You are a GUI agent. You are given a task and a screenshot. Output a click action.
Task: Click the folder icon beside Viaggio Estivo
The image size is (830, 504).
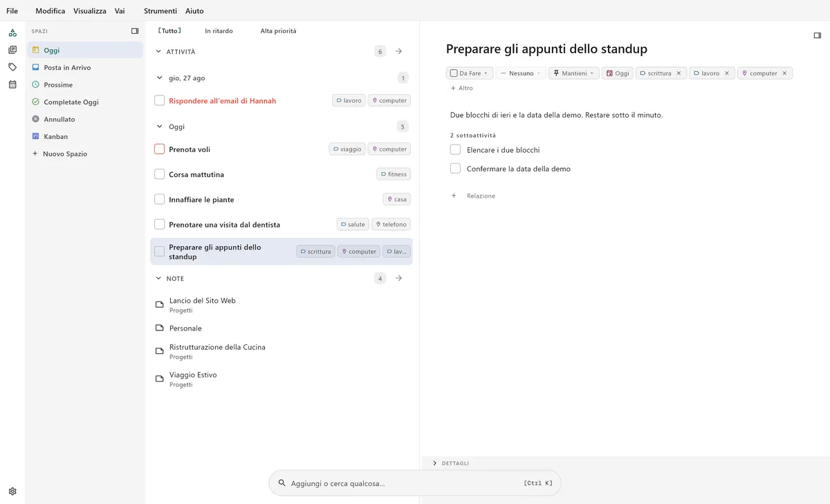(x=159, y=379)
